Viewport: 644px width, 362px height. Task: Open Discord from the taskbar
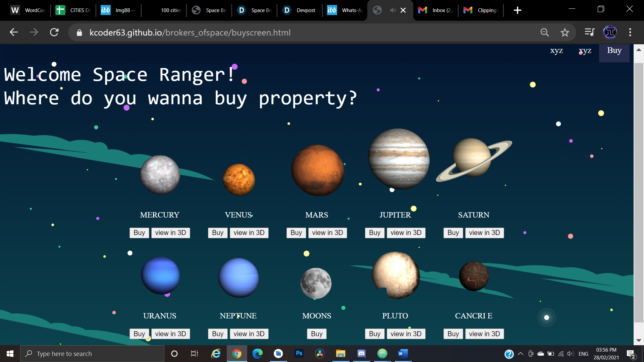pyautogui.click(x=361, y=354)
